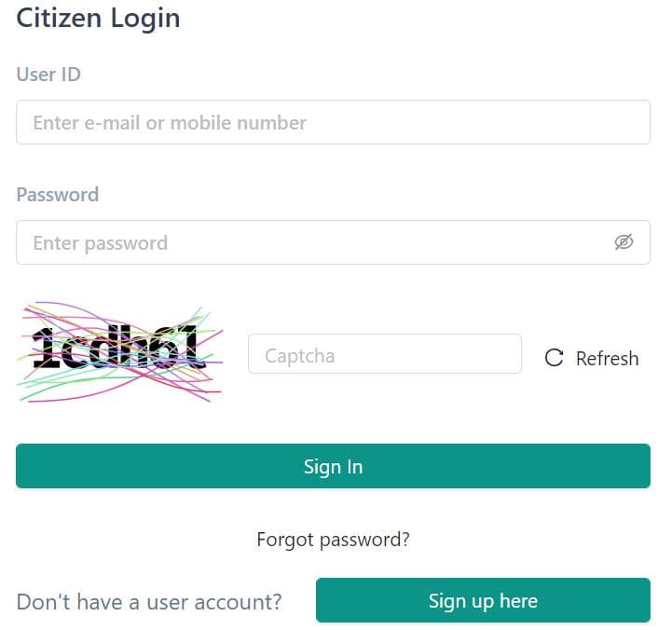Click the Refresh text label
Viewport: 672px width, 630px height.
(x=607, y=359)
